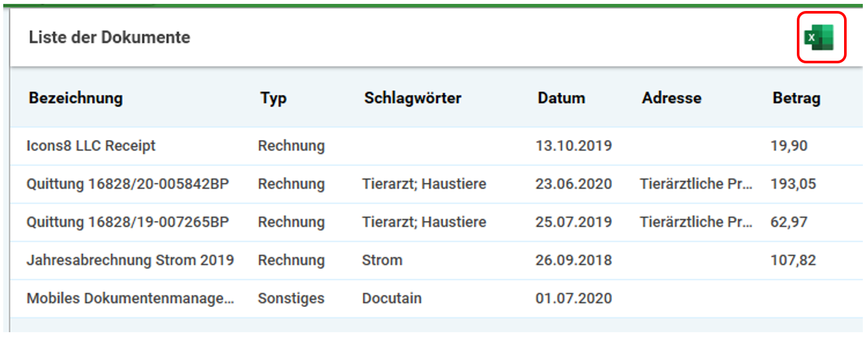Click the Docutain keyword cell
The image size is (868, 338).
coord(392,299)
